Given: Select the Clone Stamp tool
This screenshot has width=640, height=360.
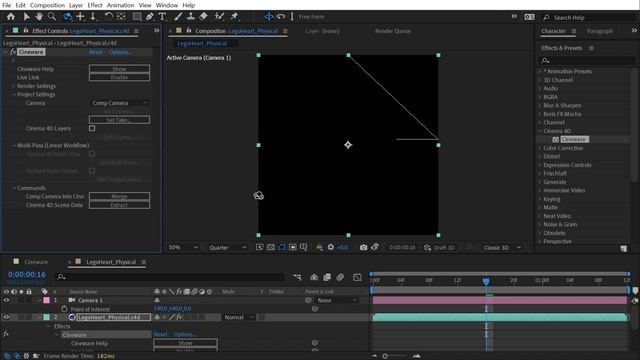Looking at the screenshot, I should [191, 16].
